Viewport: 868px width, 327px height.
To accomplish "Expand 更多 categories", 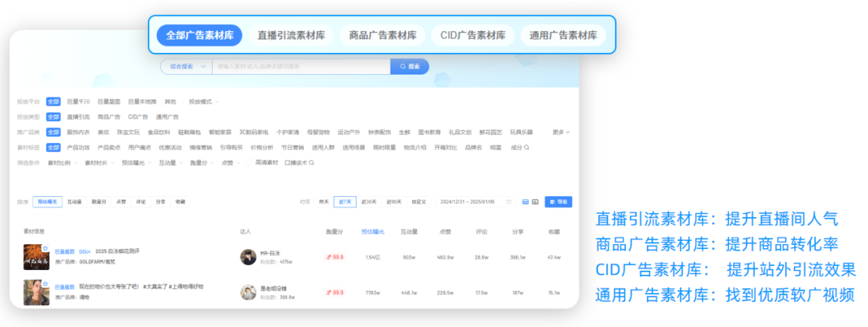I will coord(561,133).
